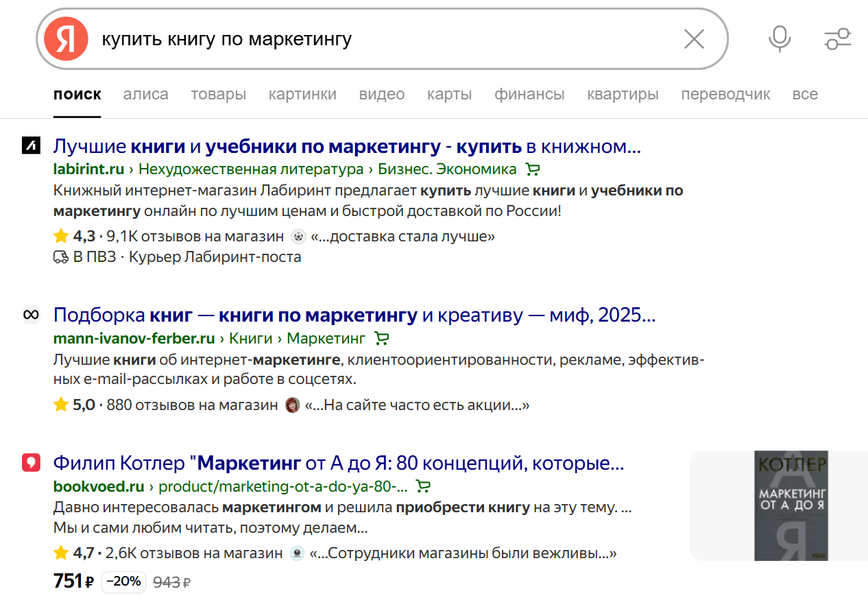Select the поиск tab

77,94
